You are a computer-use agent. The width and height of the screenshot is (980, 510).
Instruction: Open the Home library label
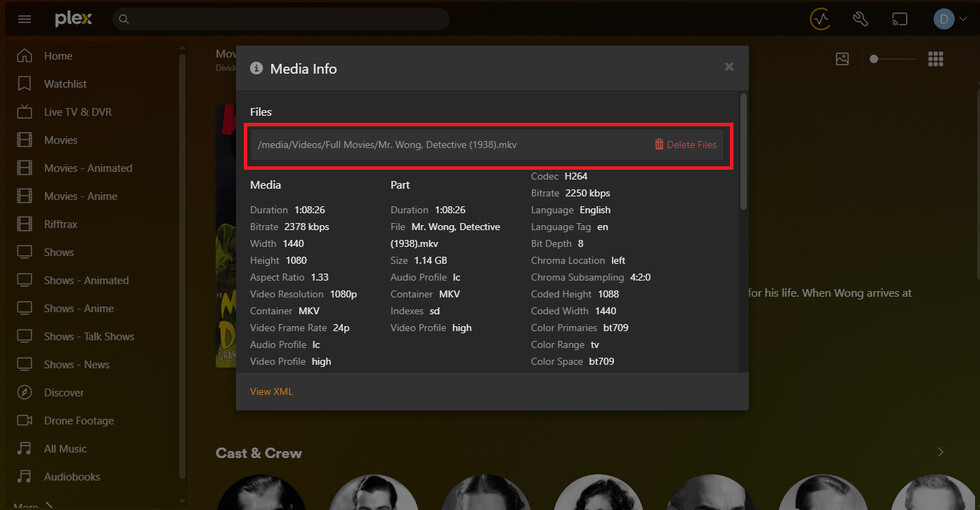tap(58, 56)
